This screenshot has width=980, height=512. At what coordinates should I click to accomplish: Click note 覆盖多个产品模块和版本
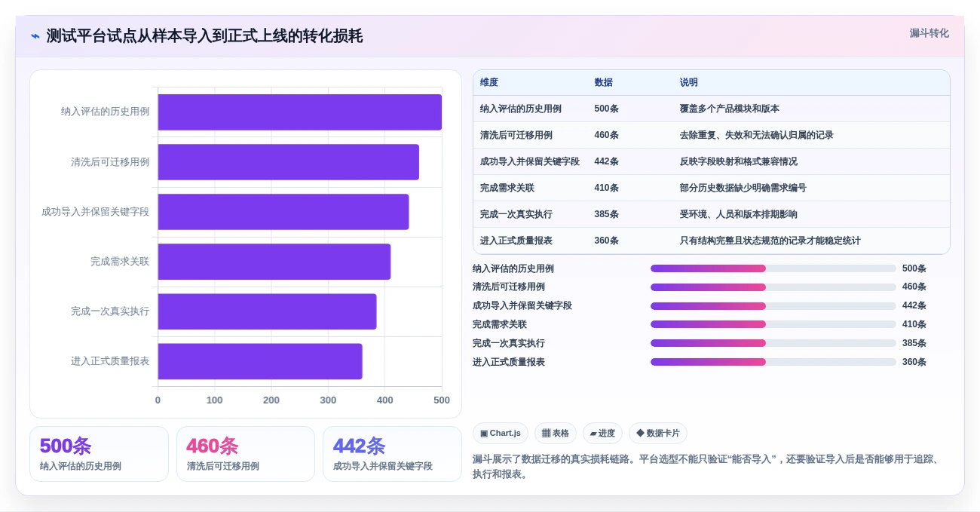[x=730, y=109]
